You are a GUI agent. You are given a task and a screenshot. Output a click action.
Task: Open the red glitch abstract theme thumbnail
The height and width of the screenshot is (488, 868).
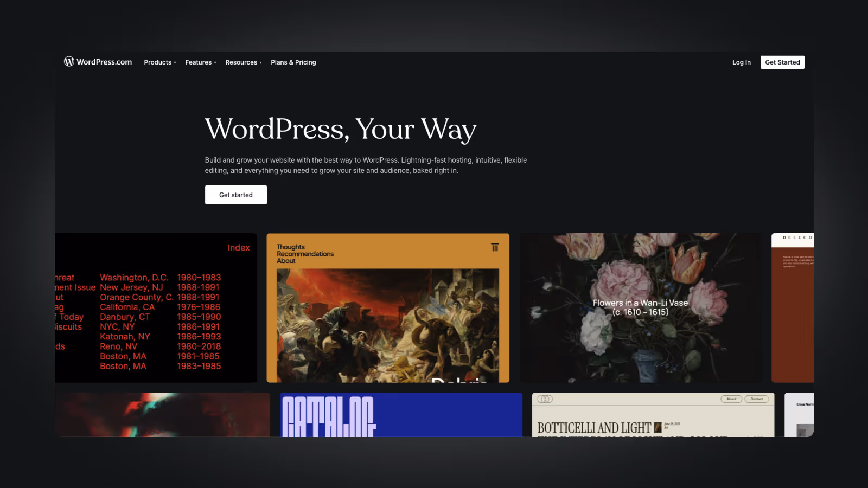click(163, 415)
